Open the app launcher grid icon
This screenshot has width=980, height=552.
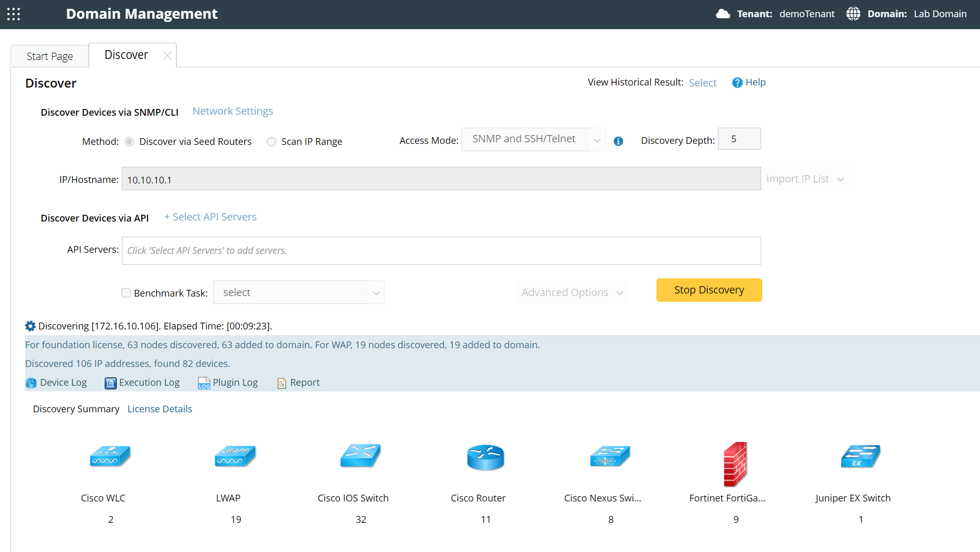pyautogui.click(x=14, y=14)
